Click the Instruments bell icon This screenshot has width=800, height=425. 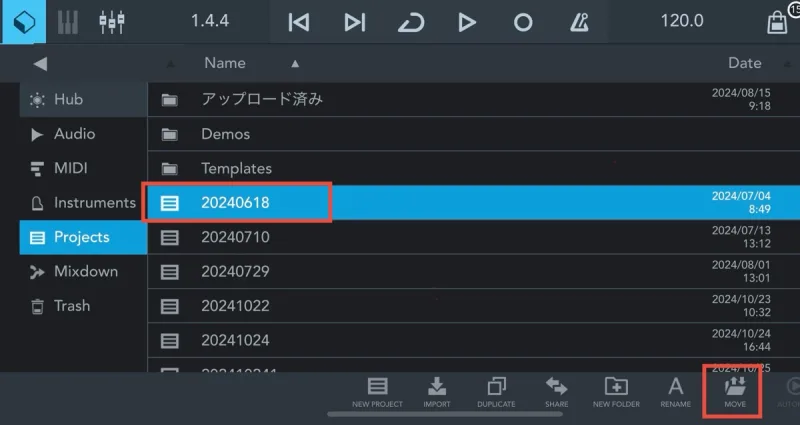click(x=37, y=204)
